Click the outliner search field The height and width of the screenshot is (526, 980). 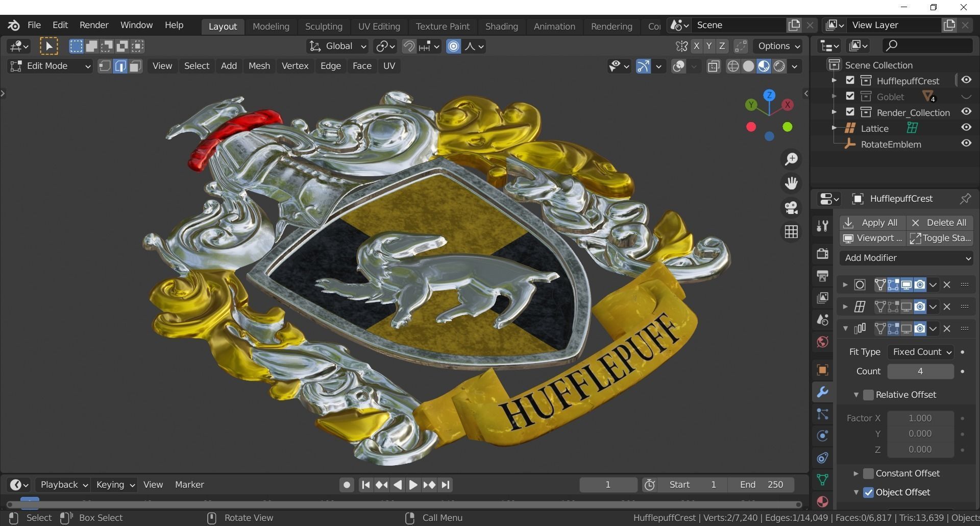coord(927,46)
